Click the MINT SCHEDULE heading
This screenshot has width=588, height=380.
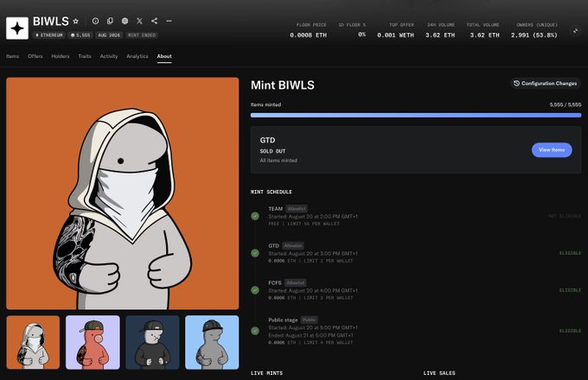(x=272, y=192)
